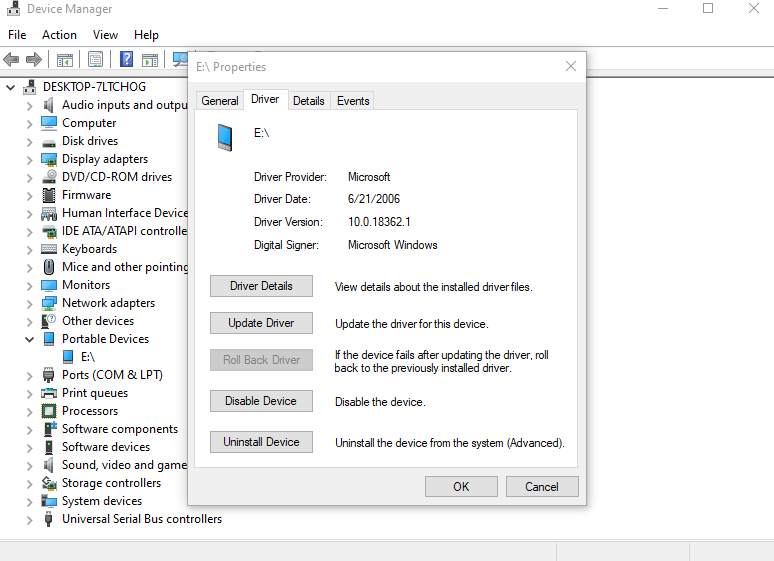The image size is (774, 561).
Task: Click the Properties toolbar icon
Action: coord(95,60)
